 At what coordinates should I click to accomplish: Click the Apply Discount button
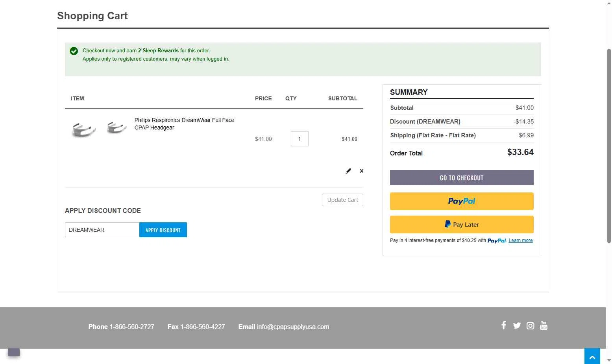(x=163, y=230)
